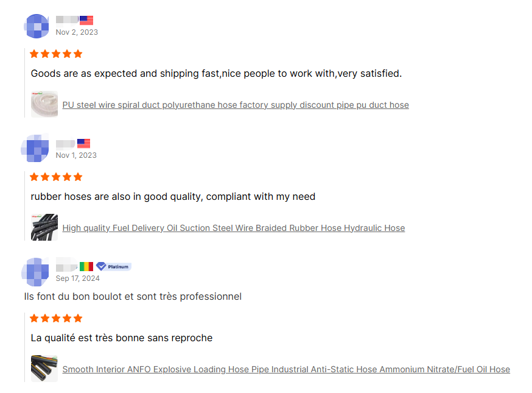Click the Mali flag beside Sep 17 review
Image resolution: width=532 pixels, height=393 pixels.
[x=86, y=267]
